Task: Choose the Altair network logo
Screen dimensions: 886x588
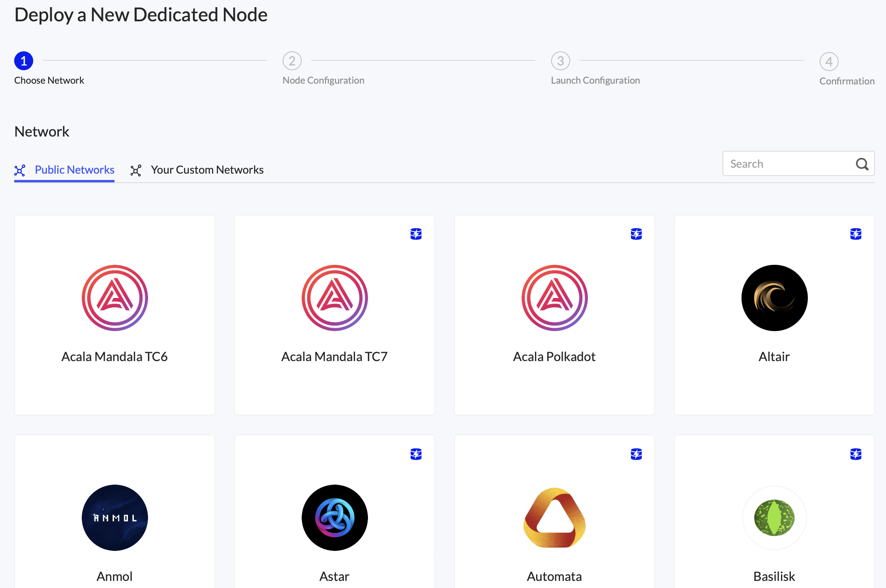Action: point(774,298)
